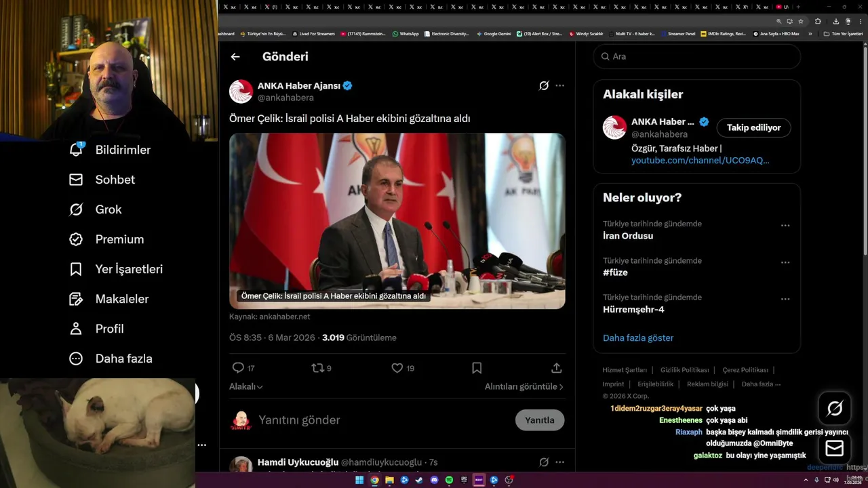
Task: Open more options on Hamdi Uykucuoğlu reply
Action: click(559, 462)
